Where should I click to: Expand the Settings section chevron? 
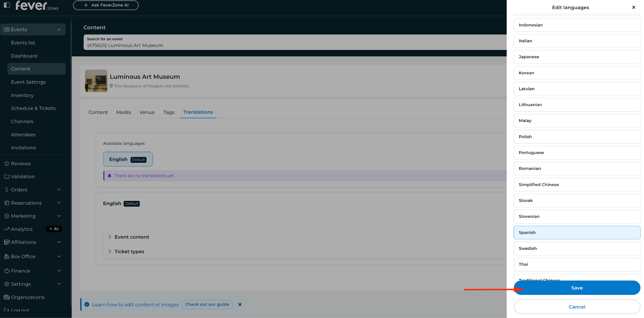tap(59, 284)
